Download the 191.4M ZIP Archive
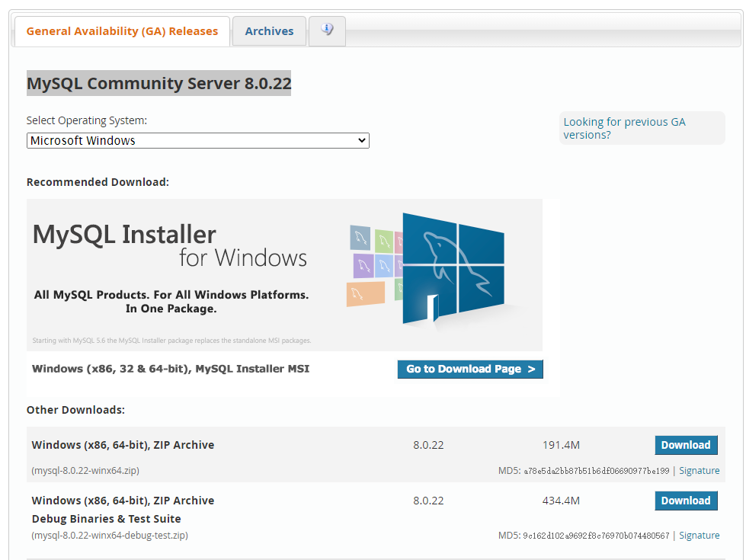This screenshot has height=560, width=746. 686,446
